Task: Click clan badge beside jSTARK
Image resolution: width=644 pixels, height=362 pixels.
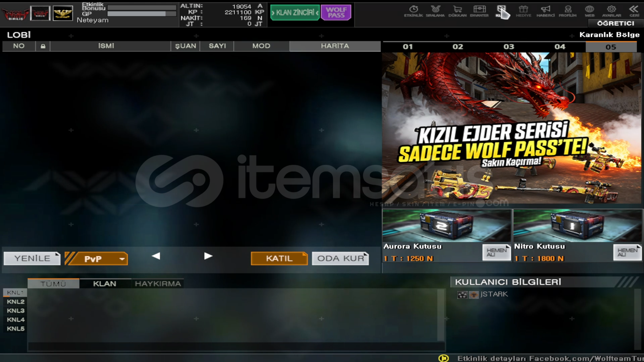Action: click(x=474, y=295)
